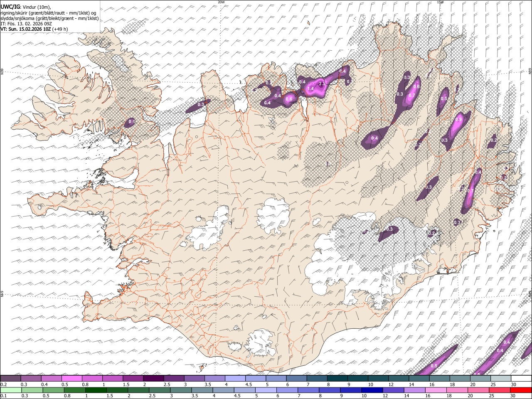Image resolution: width=532 pixels, height=399 pixels.
Task: Pick the lavender 4 swatch in upper legend
Action: pyautogui.click(x=235, y=379)
